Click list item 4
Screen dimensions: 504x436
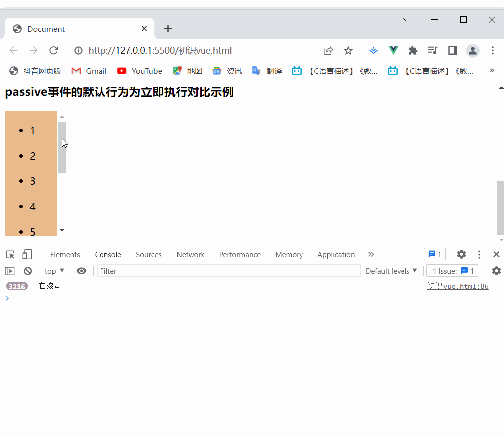pyautogui.click(x=33, y=207)
